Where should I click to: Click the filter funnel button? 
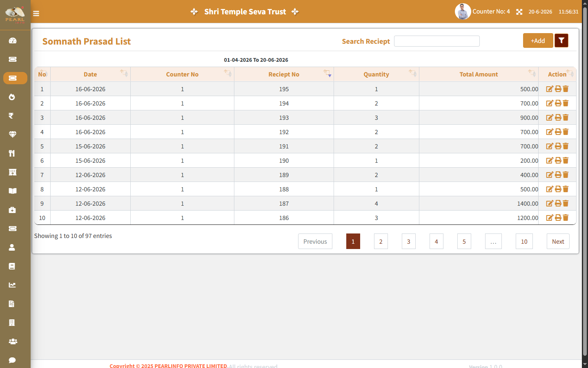coord(561,40)
